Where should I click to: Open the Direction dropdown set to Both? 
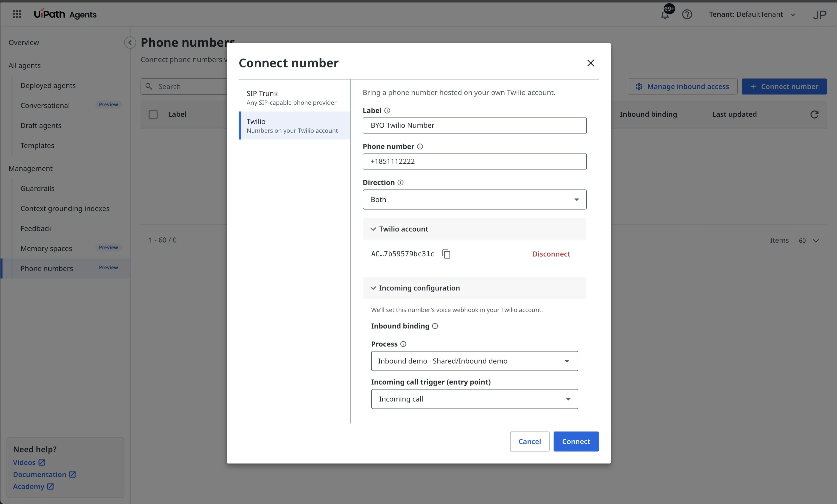coord(475,199)
